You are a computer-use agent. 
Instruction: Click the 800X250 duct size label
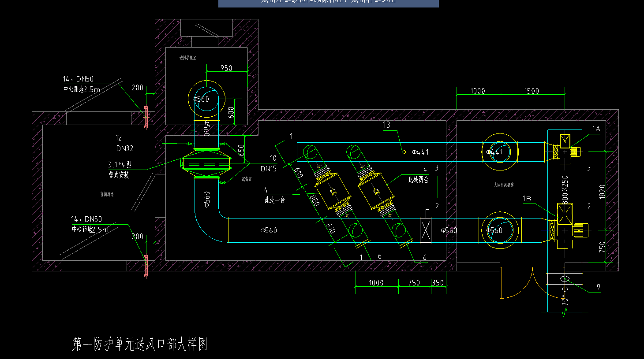565,190
